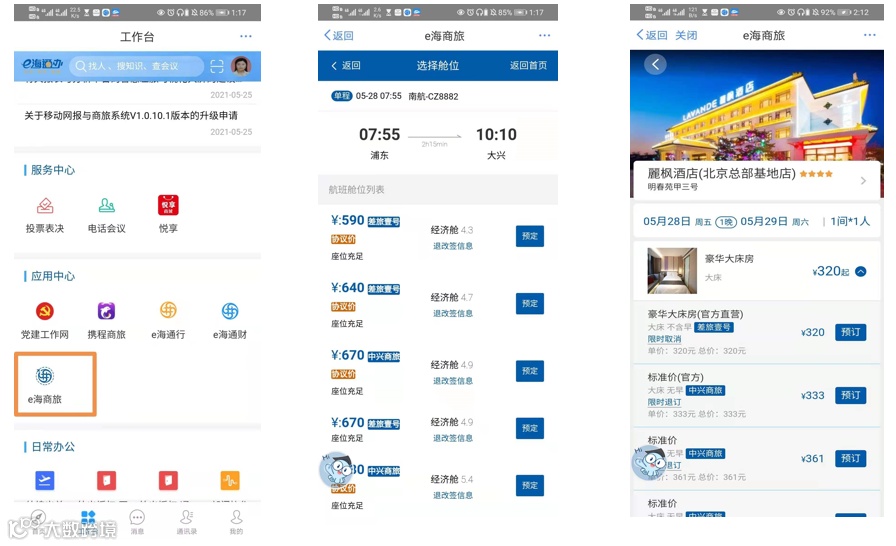The height and width of the screenshot is (546, 896).
Task: Open 限时取消 policy for 豪华大床房(官方直营)
Action: [x=664, y=339]
